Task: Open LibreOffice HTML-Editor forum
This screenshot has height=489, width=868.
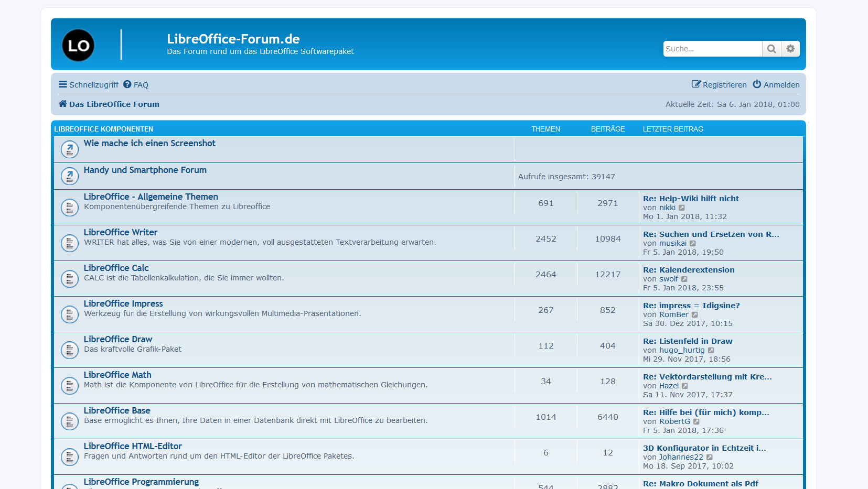Action: pyautogui.click(x=133, y=446)
